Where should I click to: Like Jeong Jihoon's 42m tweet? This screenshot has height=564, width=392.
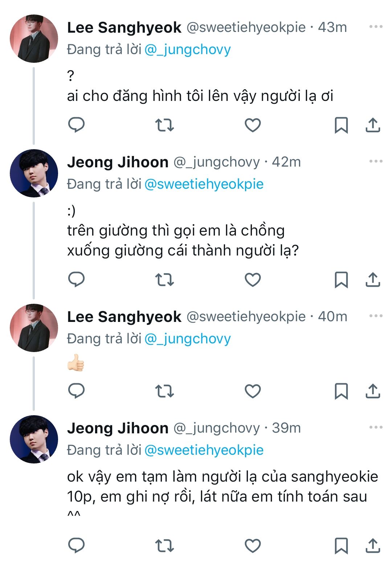tap(253, 280)
